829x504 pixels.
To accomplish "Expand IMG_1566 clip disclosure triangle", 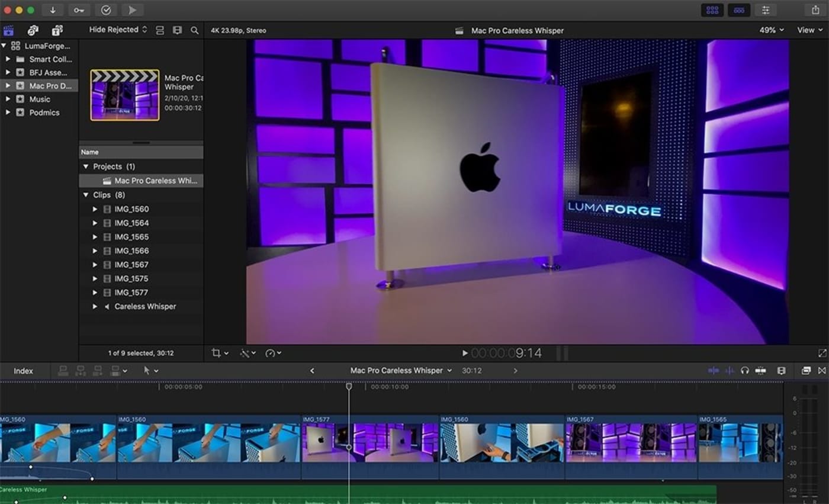I will tap(95, 251).
